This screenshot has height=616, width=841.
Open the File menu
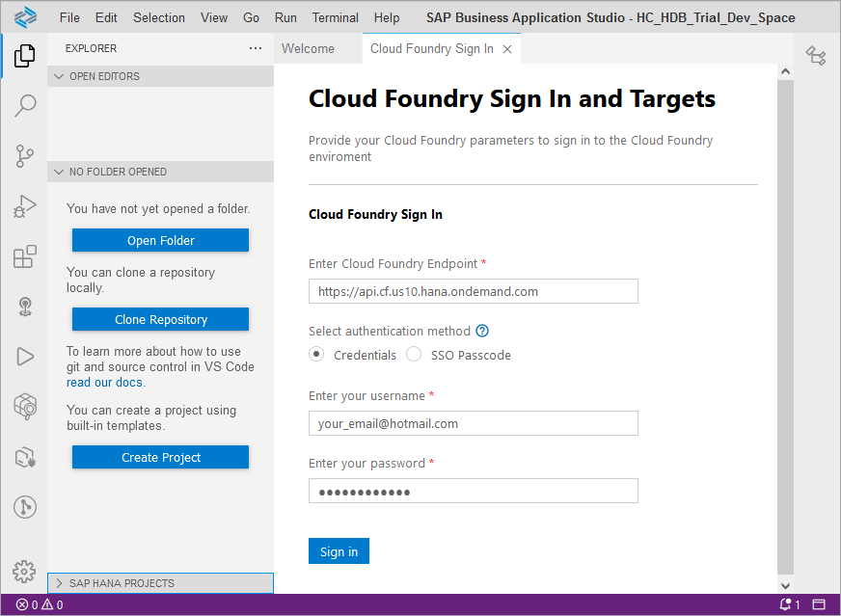(x=69, y=17)
